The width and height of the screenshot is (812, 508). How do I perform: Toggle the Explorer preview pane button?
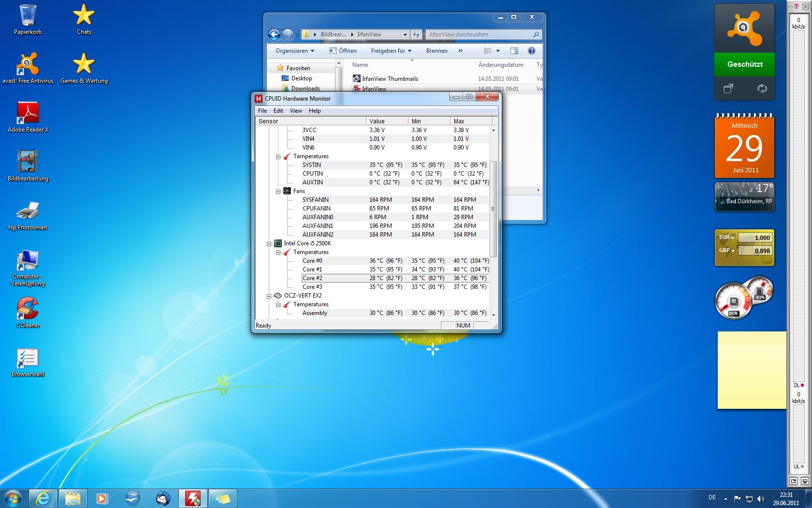[x=514, y=51]
